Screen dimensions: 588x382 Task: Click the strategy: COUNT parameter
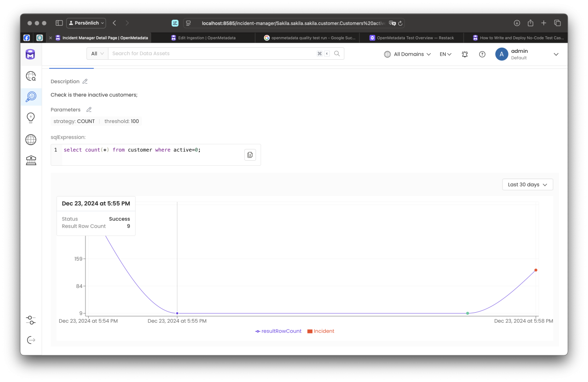tap(74, 122)
